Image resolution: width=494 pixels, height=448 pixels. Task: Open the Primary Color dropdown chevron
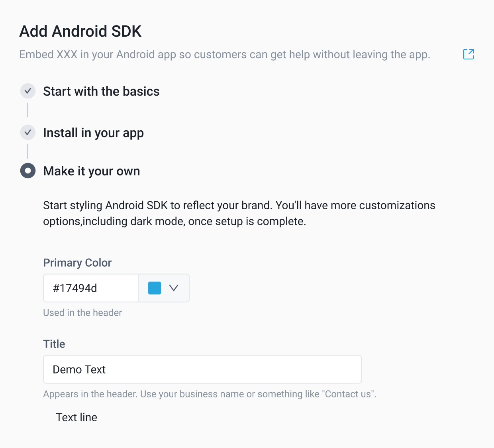pyautogui.click(x=174, y=288)
